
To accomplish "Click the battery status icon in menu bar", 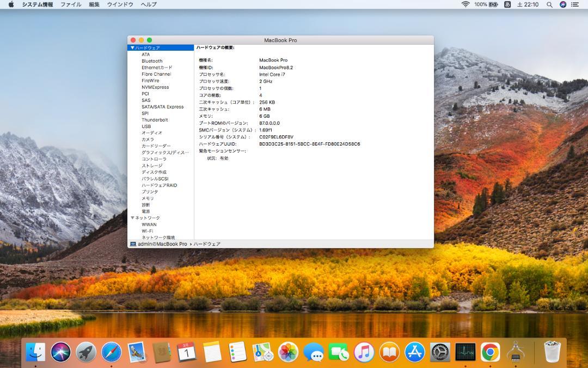I will point(493,4).
